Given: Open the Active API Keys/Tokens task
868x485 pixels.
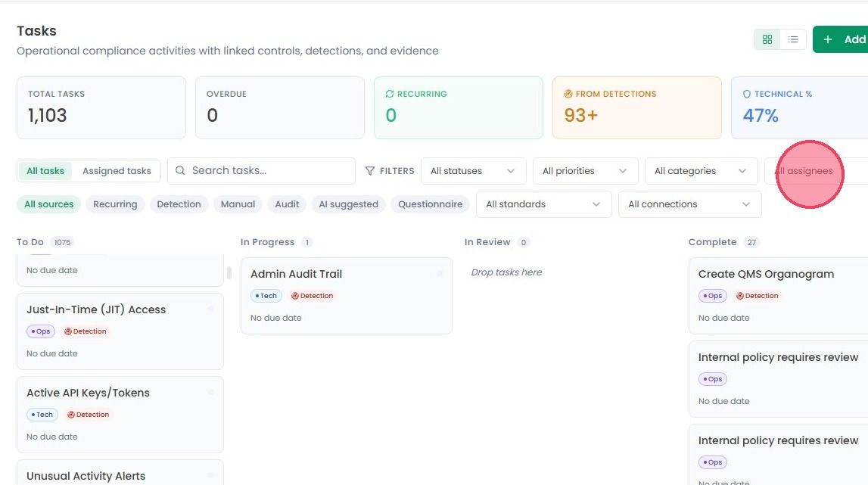Looking at the screenshot, I should click(120, 414).
